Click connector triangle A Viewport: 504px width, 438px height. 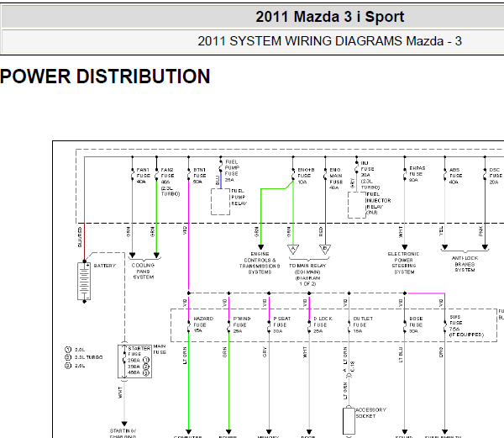pyautogui.click(x=293, y=249)
